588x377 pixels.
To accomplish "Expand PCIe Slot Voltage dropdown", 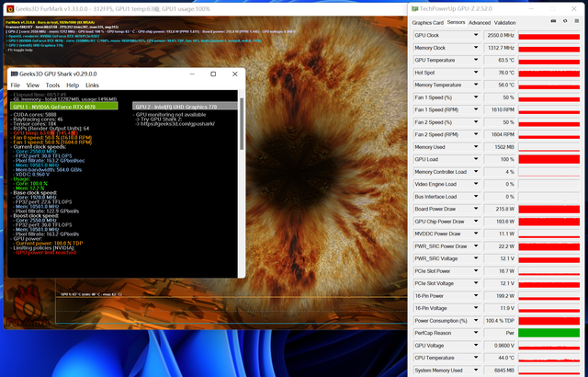I will pyautogui.click(x=476, y=283).
